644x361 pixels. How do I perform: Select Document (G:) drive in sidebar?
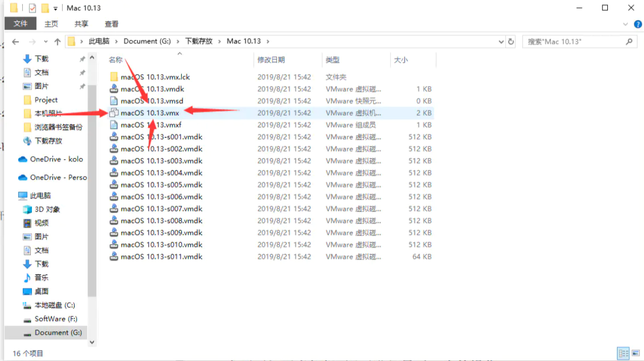pyautogui.click(x=45, y=332)
